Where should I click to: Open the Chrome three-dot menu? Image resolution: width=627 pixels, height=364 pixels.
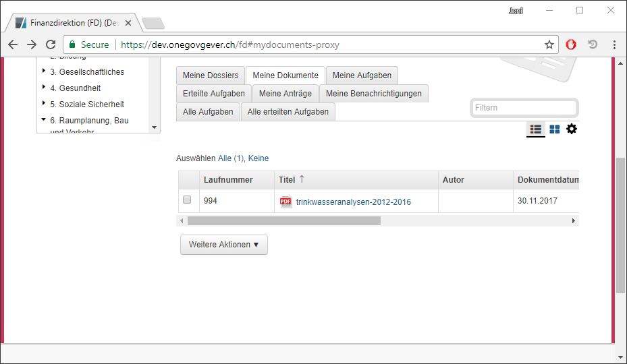[x=615, y=44]
